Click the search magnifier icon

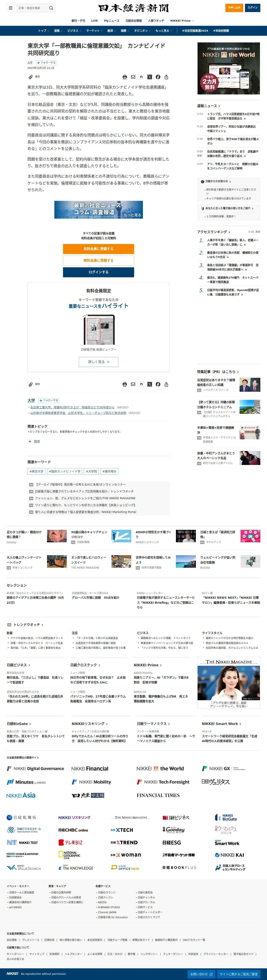[x=51, y=8]
